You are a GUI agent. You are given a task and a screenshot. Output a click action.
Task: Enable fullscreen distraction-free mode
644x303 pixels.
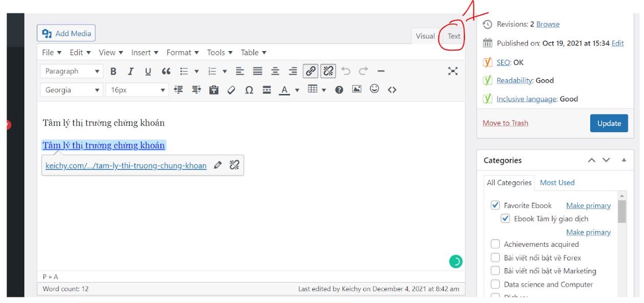pos(453,71)
